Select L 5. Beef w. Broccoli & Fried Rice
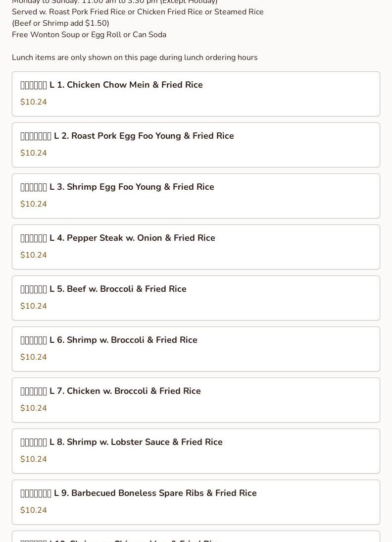Image resolution: width=392 pixels, height=542 pixels. point(118,289)
